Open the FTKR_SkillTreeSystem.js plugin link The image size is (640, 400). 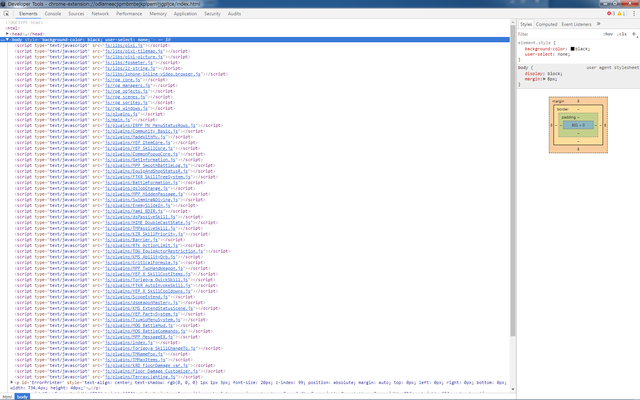point(148,177)
